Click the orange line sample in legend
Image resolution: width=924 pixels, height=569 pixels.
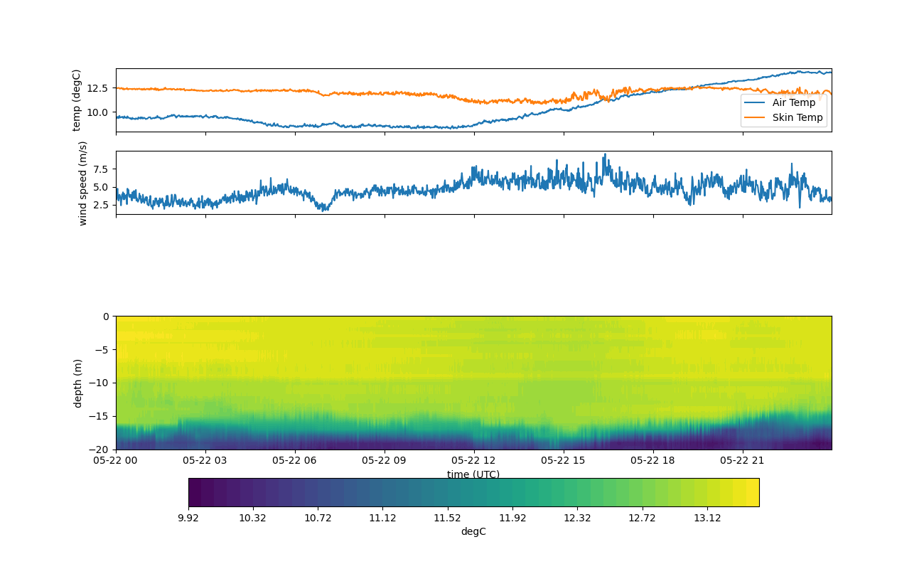pyautogui.click(x=755, y=117)
